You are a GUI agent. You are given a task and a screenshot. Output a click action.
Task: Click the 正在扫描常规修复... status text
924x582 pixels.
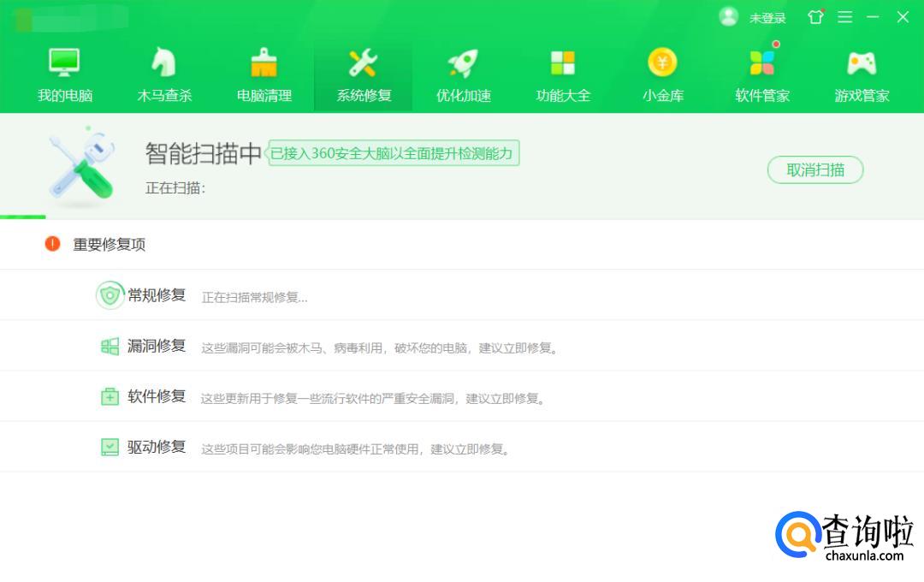[255, 297]
